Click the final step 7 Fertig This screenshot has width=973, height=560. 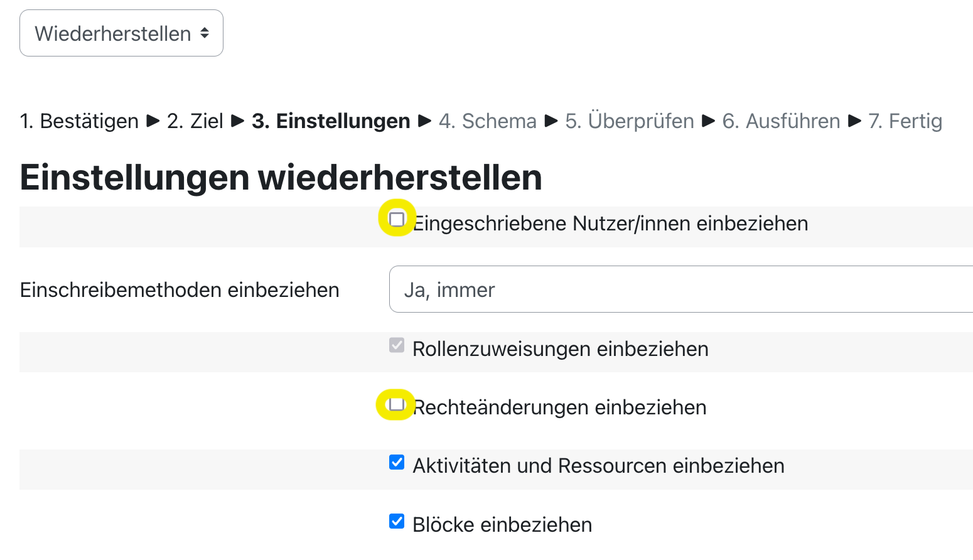905,121
